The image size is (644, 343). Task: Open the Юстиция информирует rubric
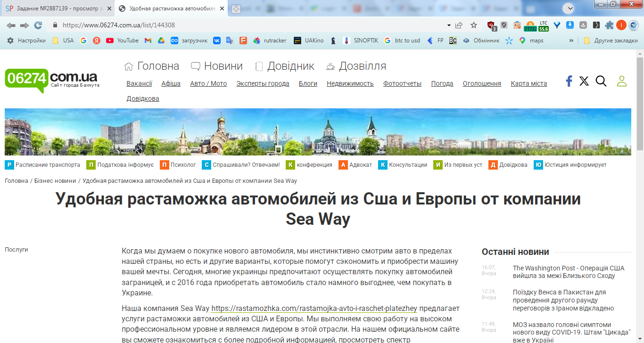coord(570,165)
